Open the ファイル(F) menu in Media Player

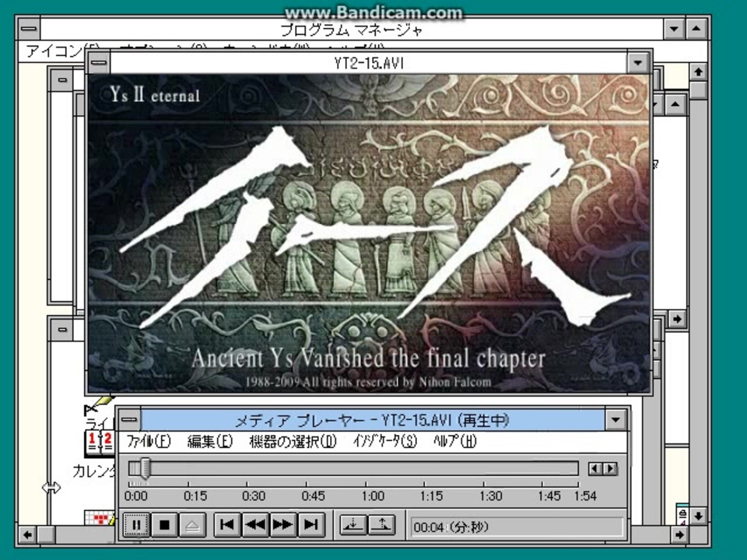click(148, 442)
